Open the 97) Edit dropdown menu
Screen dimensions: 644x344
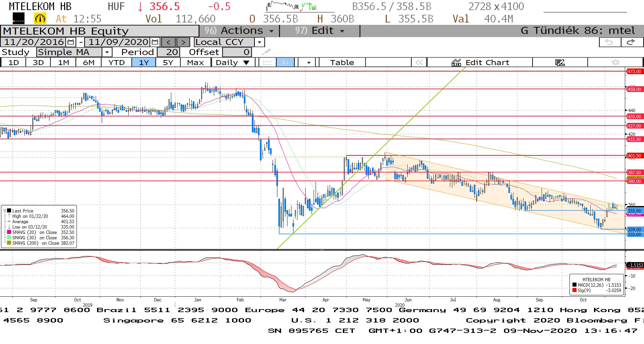coord(319,31)
